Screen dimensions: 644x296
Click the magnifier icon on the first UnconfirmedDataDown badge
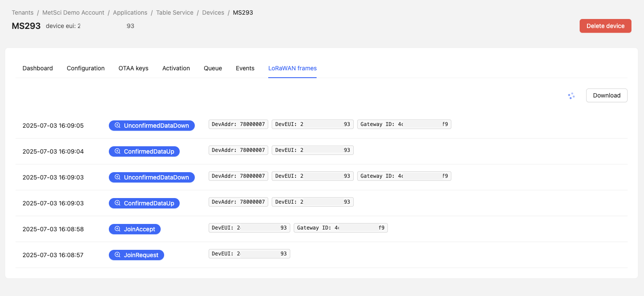(x=117, y=125)
